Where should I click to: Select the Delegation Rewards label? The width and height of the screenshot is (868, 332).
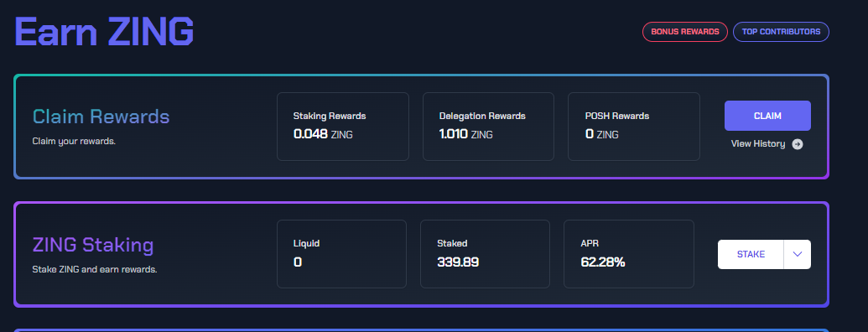(482, 117)
